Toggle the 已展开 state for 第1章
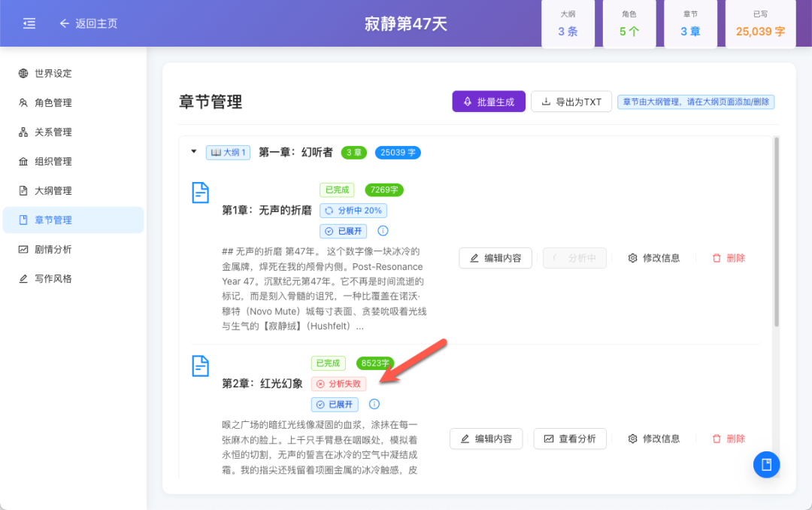 [x=343, y=231]
